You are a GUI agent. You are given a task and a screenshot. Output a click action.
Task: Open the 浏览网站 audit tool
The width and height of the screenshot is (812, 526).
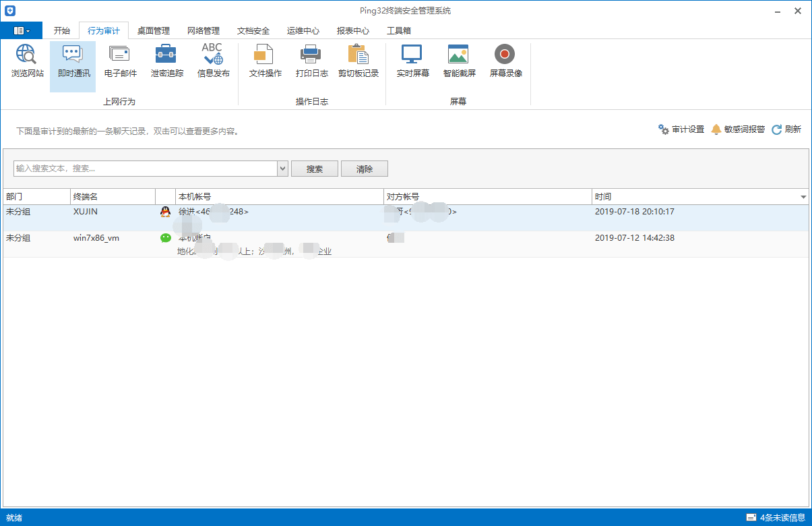[x=28, y=61]
